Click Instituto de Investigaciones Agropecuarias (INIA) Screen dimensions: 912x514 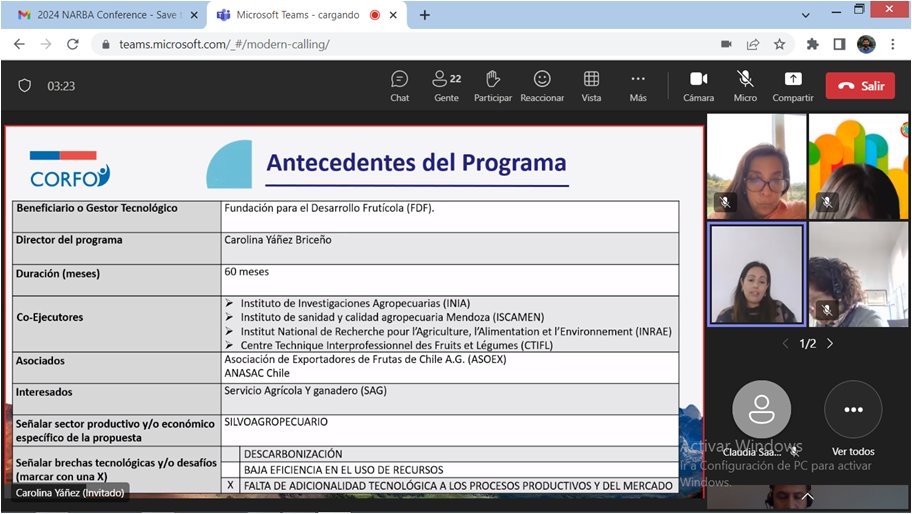[x=355, y=303]
